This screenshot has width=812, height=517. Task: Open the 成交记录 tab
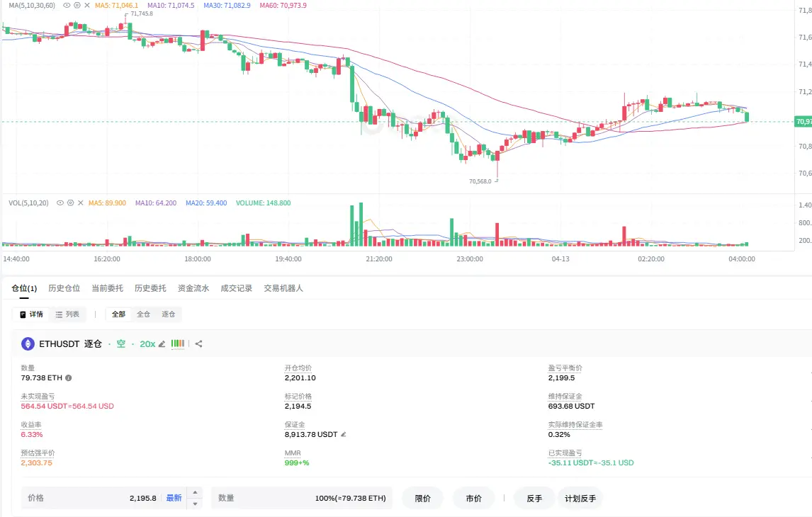236,288
